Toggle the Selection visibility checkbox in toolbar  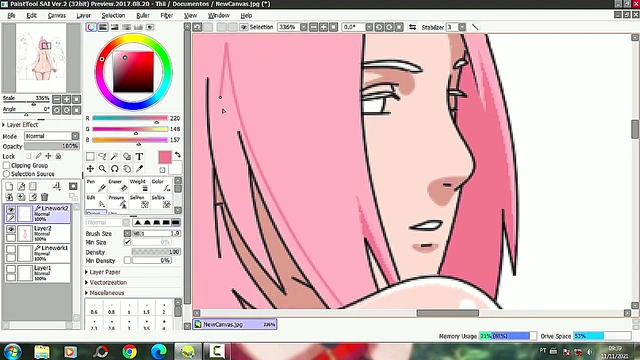[x=244, y=27]
